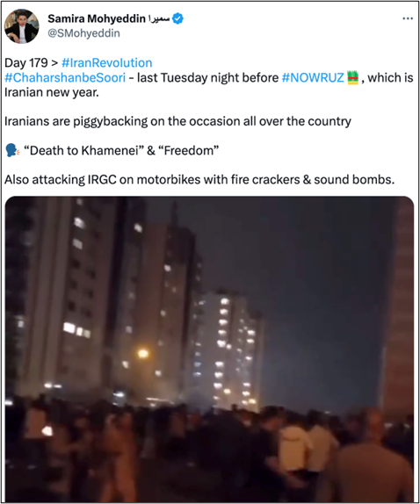Open the #NOWRUZ hashtag link
Screen dimensions: 420x504
pyautogui.click(x=313, y=77)
